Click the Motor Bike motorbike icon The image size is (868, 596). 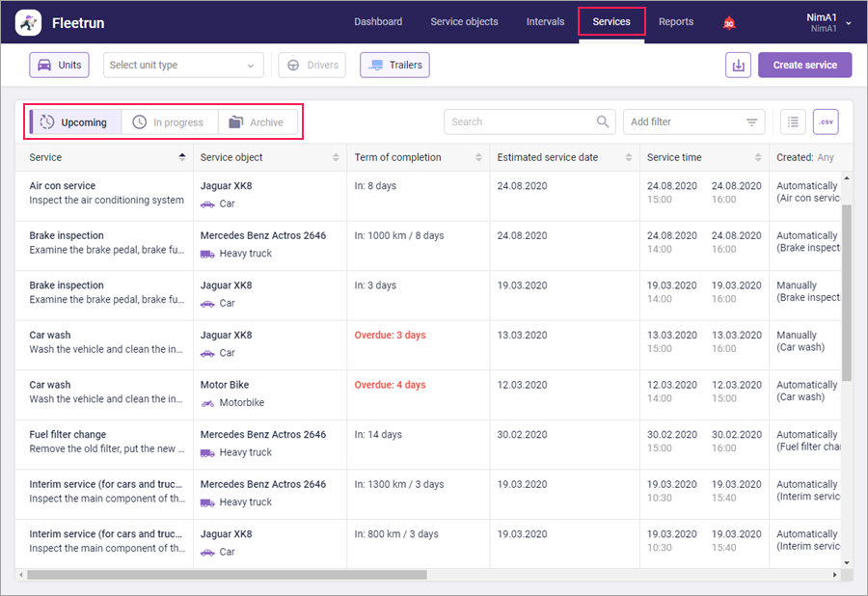(207, 403)
